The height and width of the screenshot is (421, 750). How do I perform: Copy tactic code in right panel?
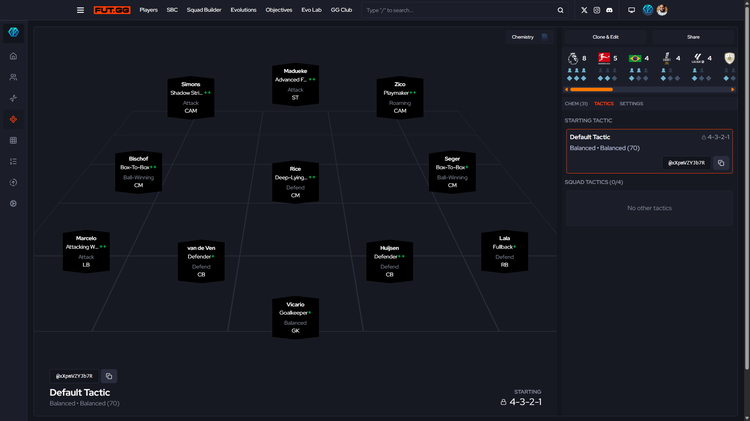click(720, 162)
